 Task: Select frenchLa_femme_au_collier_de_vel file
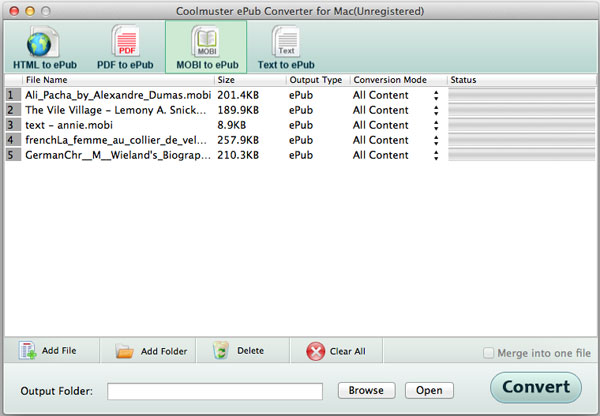[x=116, y=140]
